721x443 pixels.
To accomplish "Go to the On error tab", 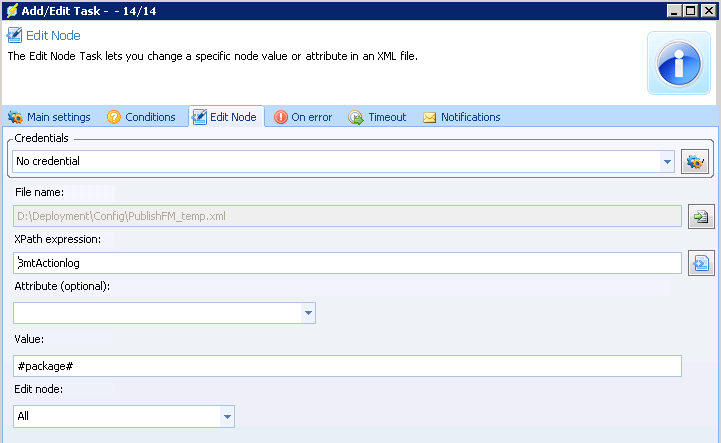I will [303, 117].
